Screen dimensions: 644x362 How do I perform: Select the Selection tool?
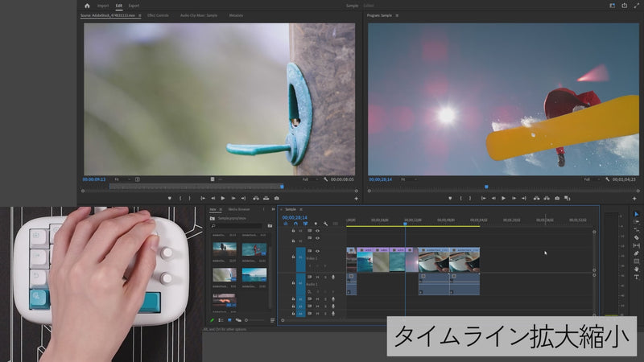[x=636, y=214]
